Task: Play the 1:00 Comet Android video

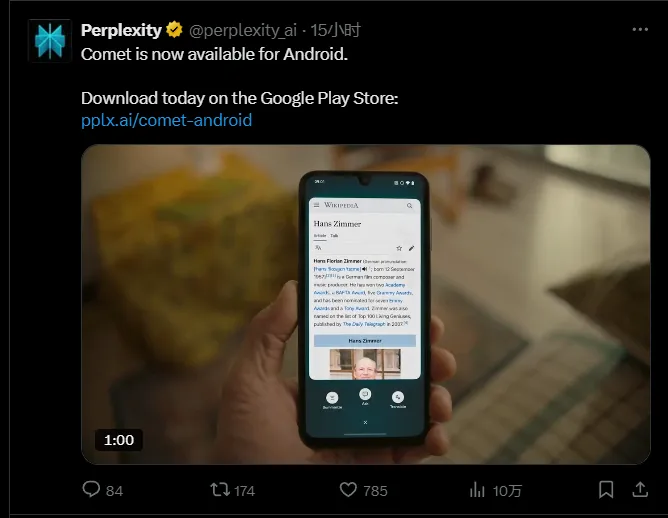Action: (366, 305)
